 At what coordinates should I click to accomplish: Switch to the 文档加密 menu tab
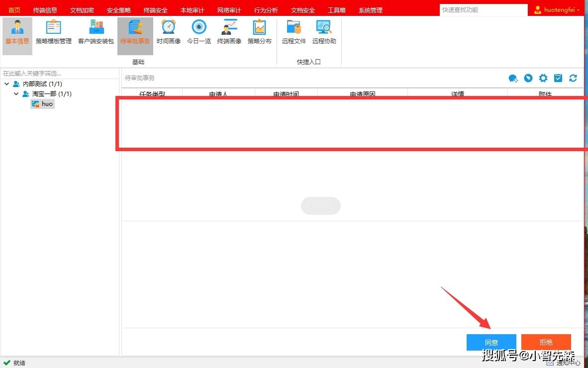point(82,10)
